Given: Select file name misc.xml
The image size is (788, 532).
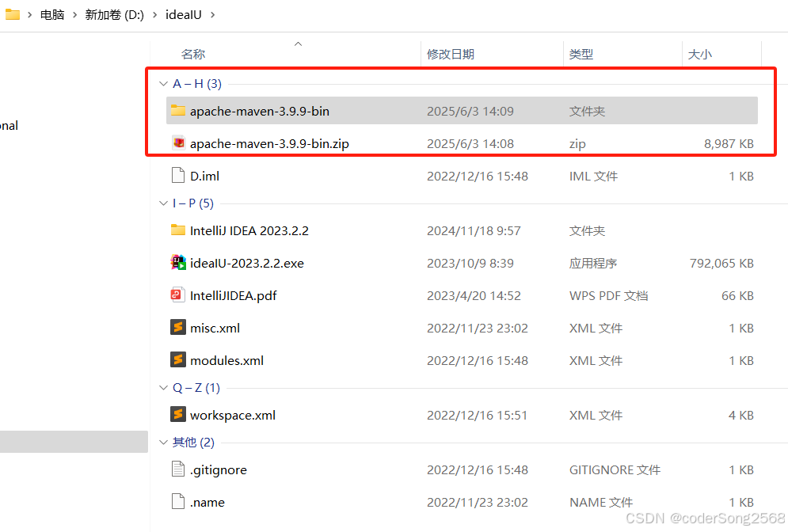Looking at the screenshot, I should pyautogui.click(x=215, y=328).
